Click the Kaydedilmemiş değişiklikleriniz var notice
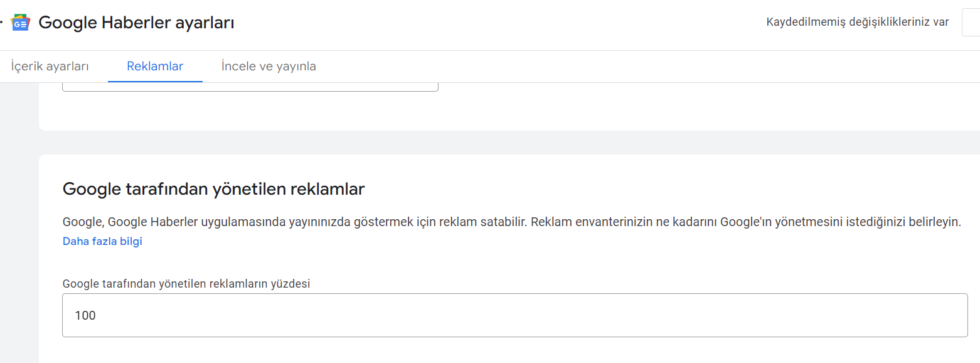 857,23
